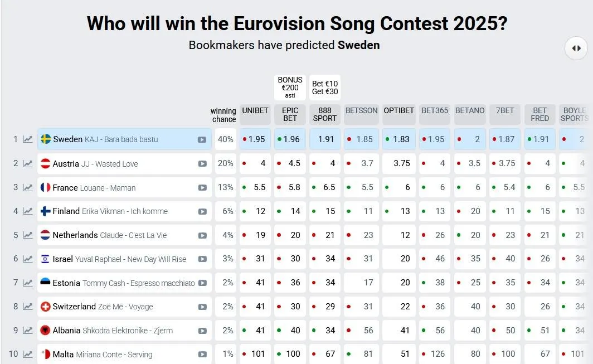593x364 pixels.
Task: Click the Epic Bet €200 bonus offer
Action: click(290, 88)
